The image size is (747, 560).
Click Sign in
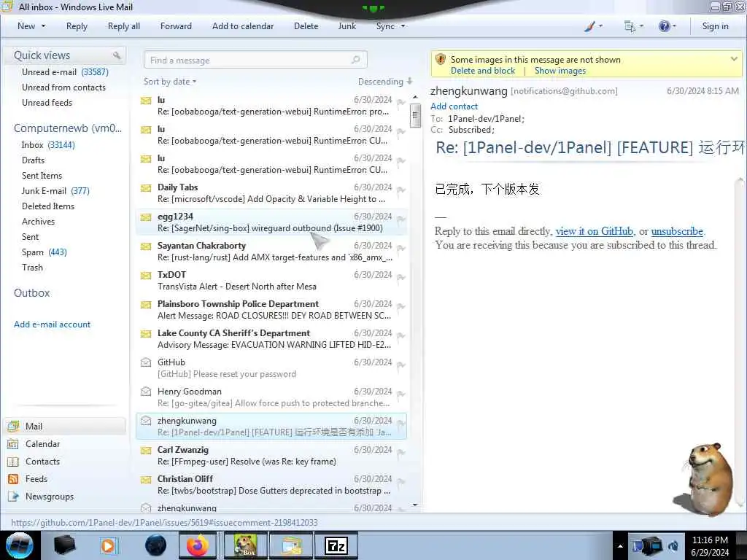coord(715,26)
